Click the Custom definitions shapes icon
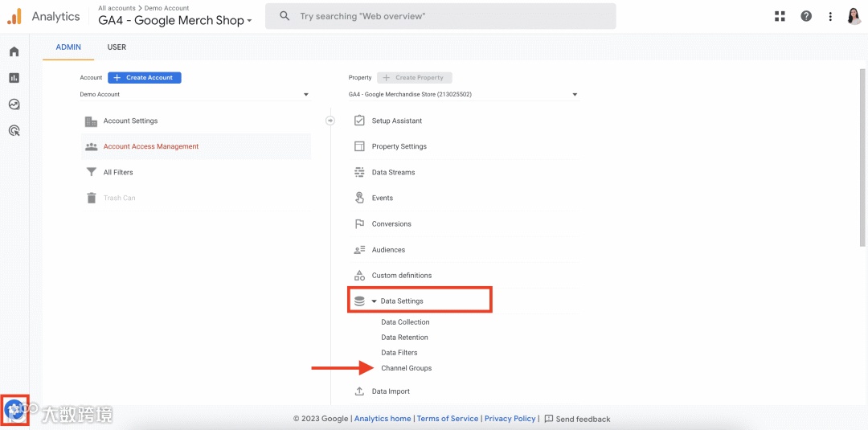The image size is (868, 430). pyautogui.click(x=359, y=275)
